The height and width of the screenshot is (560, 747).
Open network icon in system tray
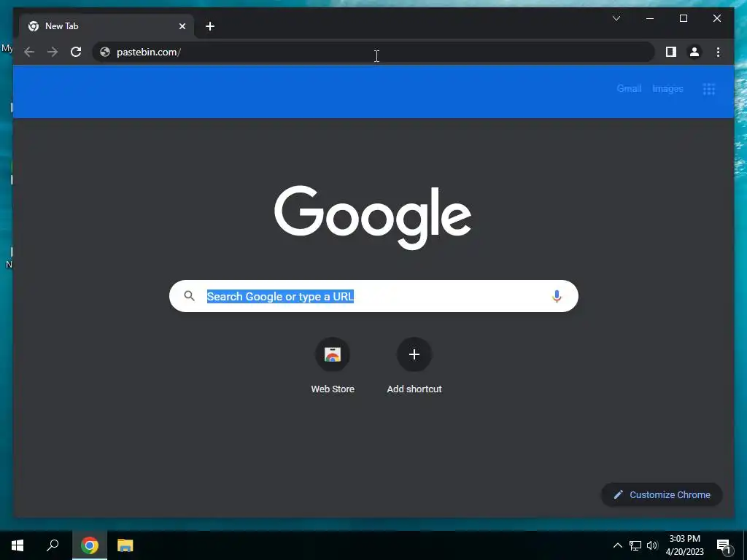click(x=635, y=545)
